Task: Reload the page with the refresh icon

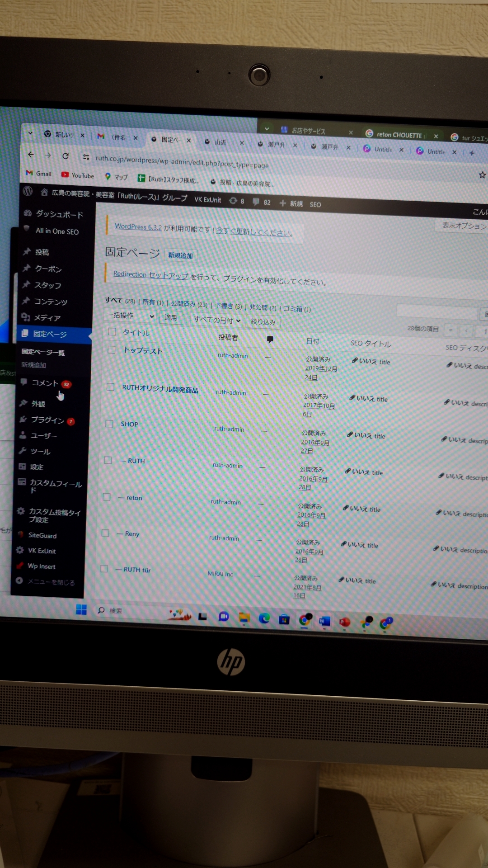Action: pyautogui.click(x=66, y=156)
